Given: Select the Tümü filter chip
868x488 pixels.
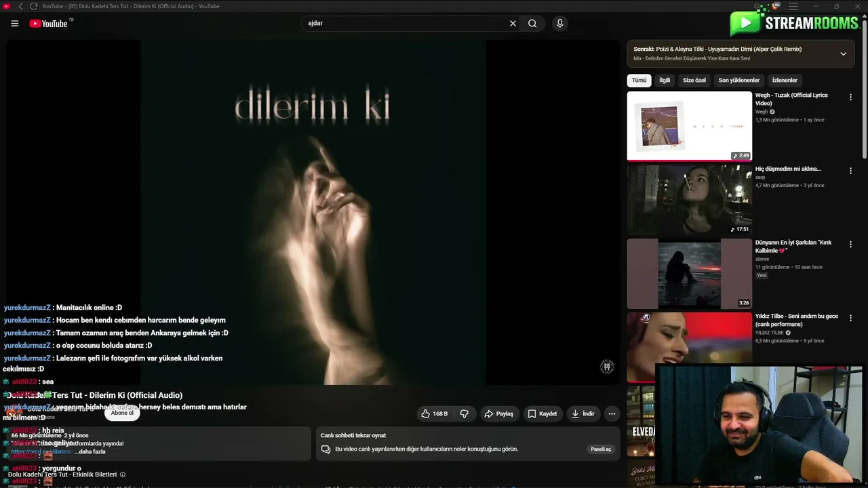Looking at the screenshot, I should point(639,80).
